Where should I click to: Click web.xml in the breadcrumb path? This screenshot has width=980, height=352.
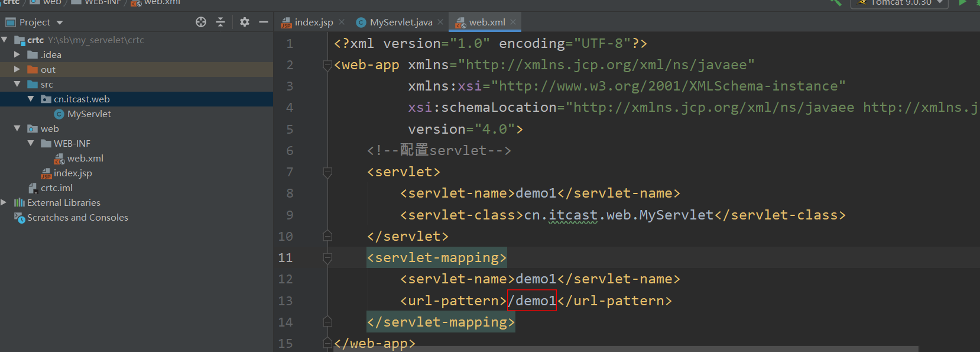click(x=162, y=2)
